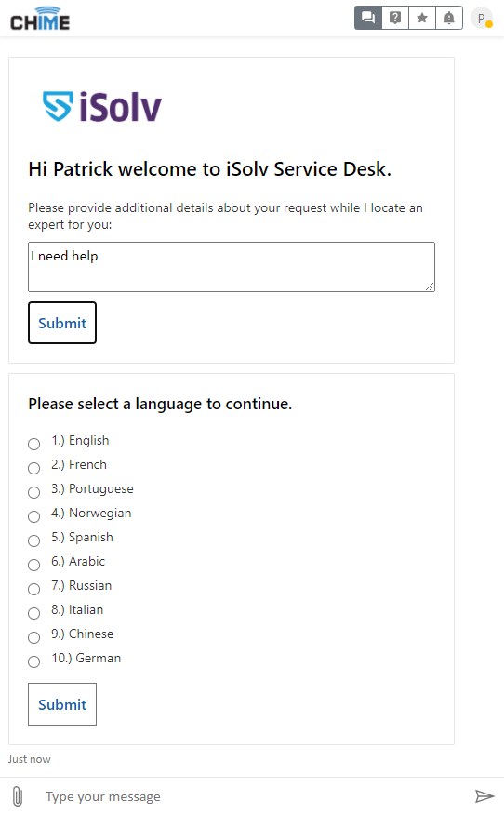This screenshot has width=504, height=814.
Task: Select the English language option
Action: click(x=33, y=444)
